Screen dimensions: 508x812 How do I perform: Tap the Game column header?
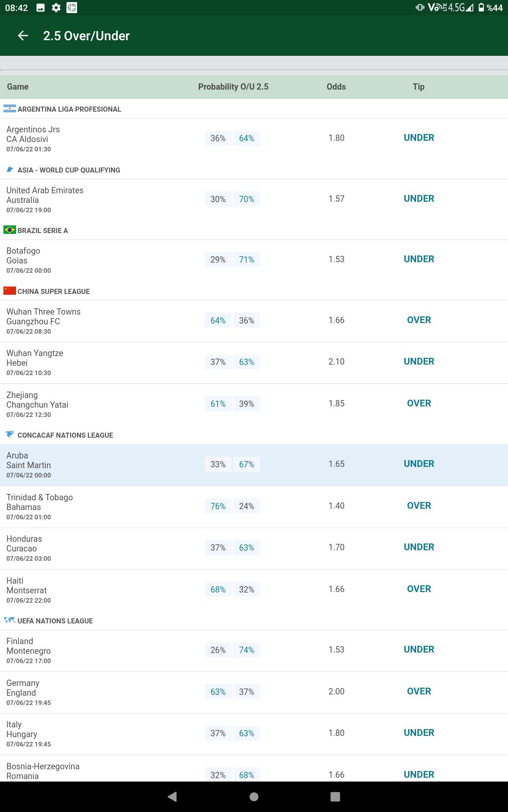[18, 87]
